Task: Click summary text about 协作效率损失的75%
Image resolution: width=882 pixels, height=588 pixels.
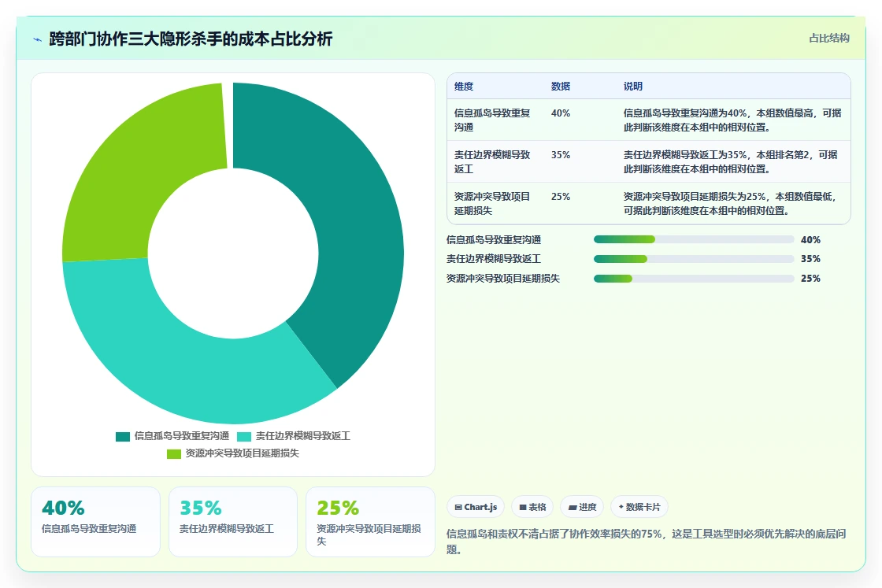Action: click(x=647, y=542)
